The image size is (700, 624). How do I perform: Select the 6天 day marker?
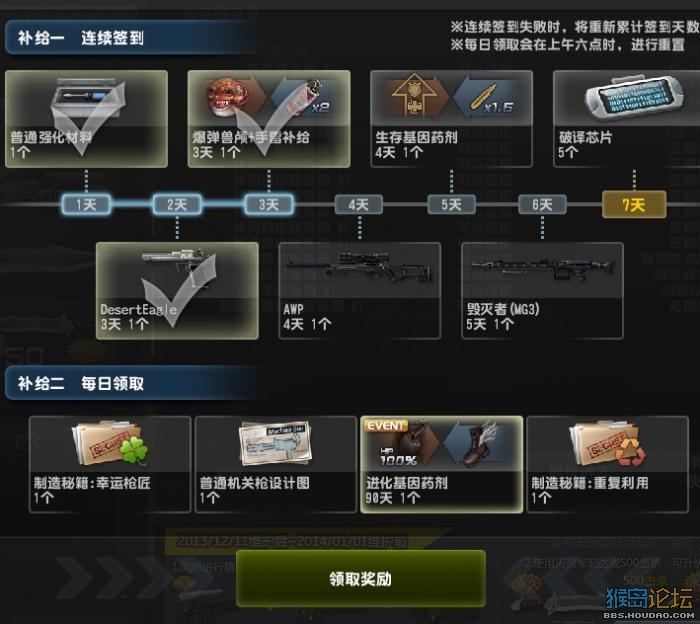[542, 205]
